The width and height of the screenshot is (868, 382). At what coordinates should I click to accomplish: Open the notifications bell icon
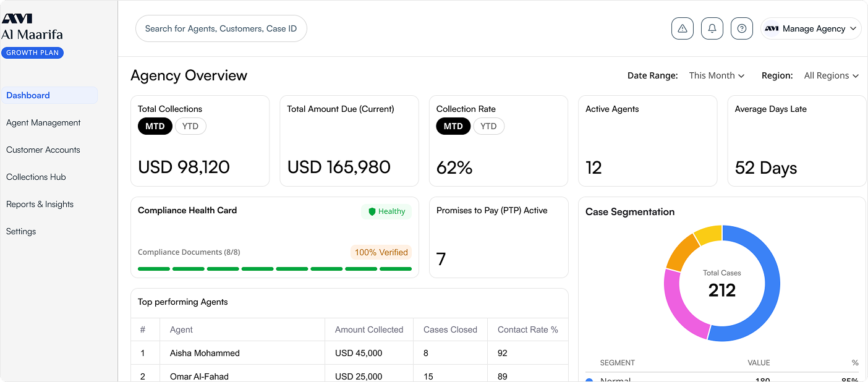(x=712, y=28)
